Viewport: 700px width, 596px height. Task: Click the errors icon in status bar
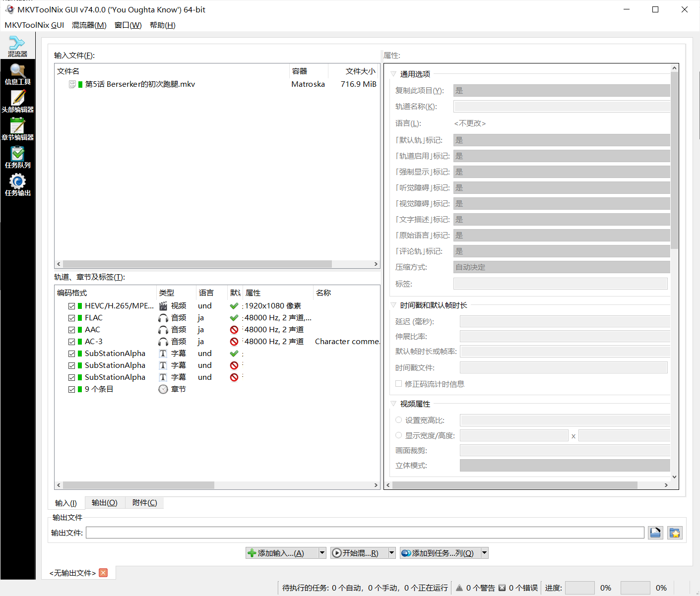(502, 588)
